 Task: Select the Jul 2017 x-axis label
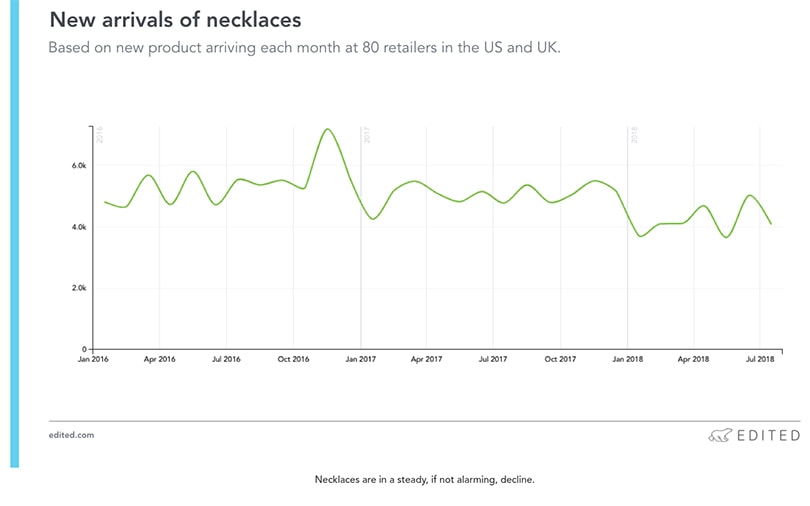(493, 358)
